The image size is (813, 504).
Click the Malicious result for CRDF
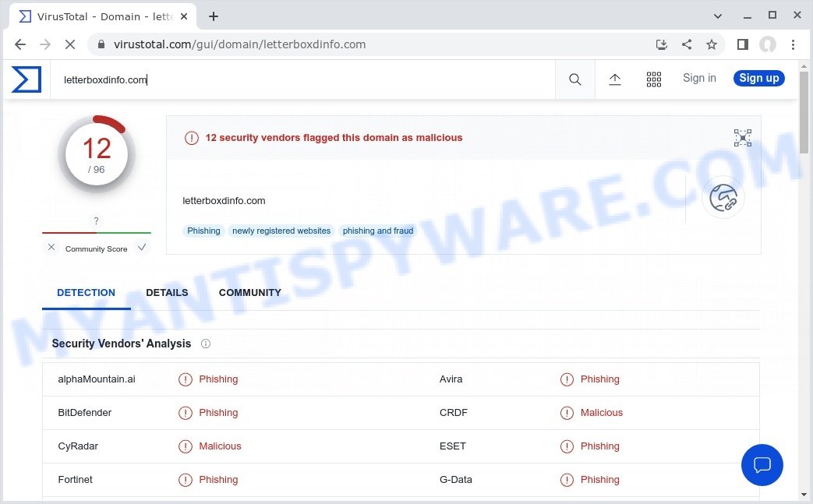click(602, 413)
